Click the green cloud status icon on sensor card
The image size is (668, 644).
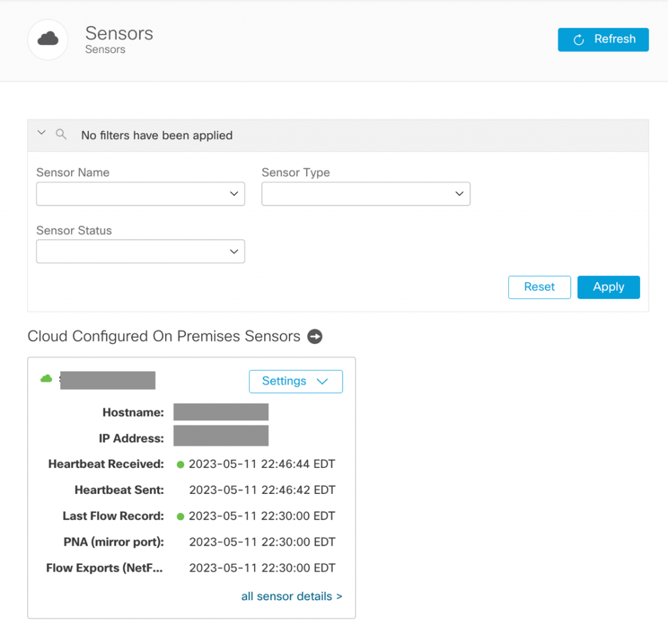[46, 378]
